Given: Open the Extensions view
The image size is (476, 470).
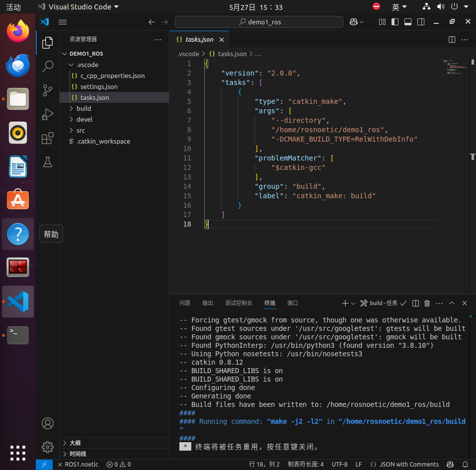Looking at the screenshot, I should click(x=47, y=138).
